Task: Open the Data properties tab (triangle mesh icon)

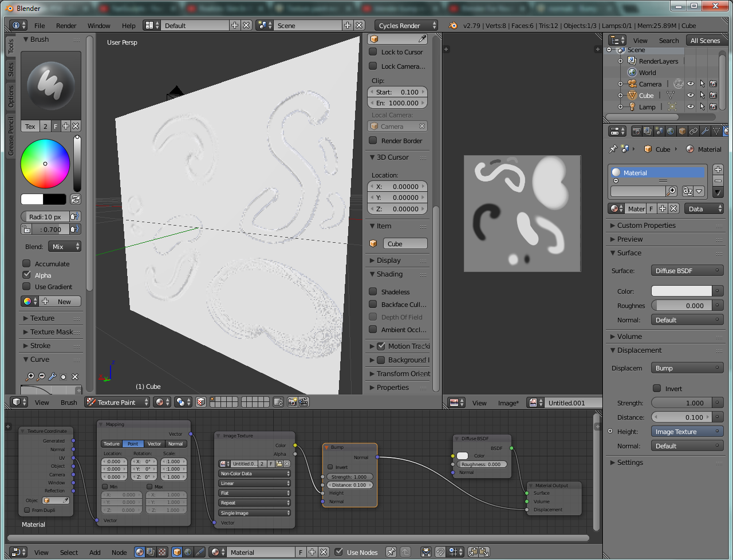Action: pyautogui.click(x=716, y=132)
